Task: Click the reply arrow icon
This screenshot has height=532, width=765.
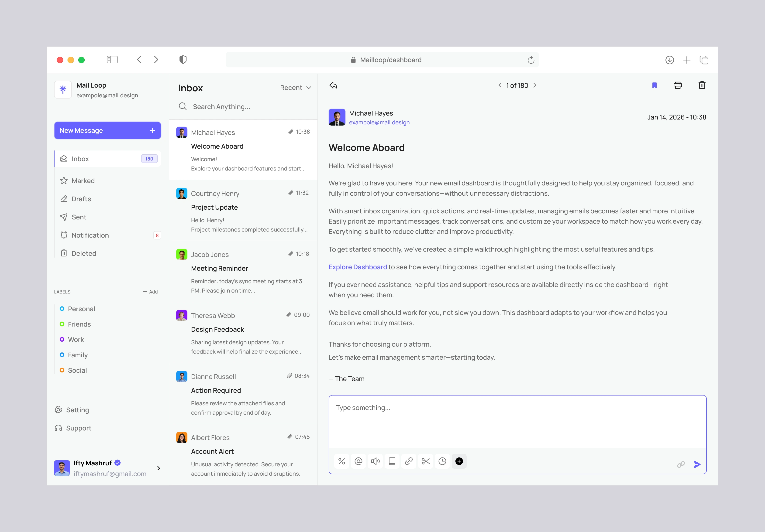Action: pos(333,85)
